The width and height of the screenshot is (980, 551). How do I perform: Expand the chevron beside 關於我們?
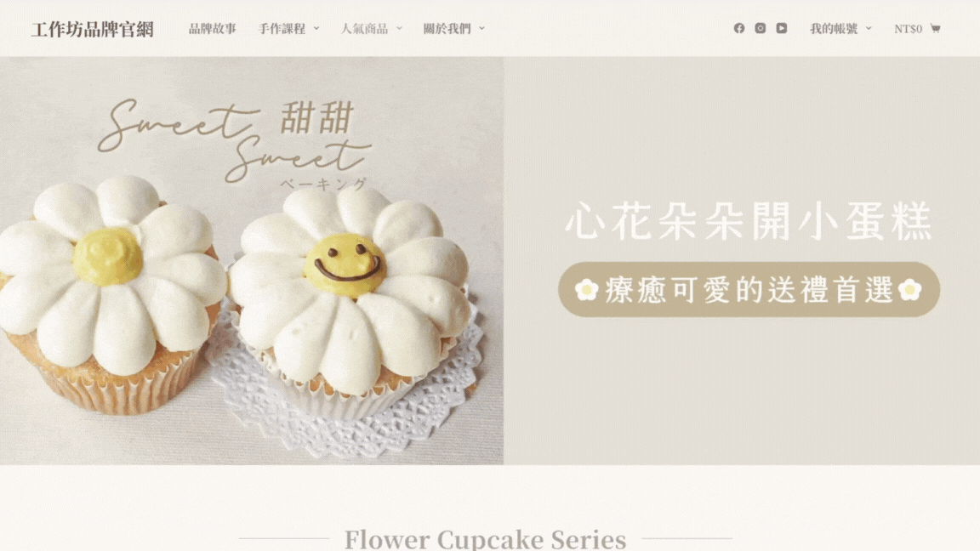pos(481,29)
